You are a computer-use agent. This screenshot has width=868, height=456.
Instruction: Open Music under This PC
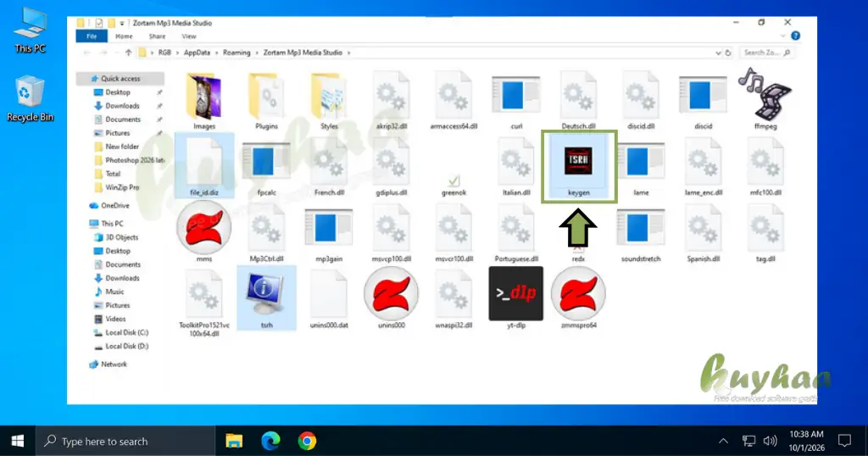114,292
